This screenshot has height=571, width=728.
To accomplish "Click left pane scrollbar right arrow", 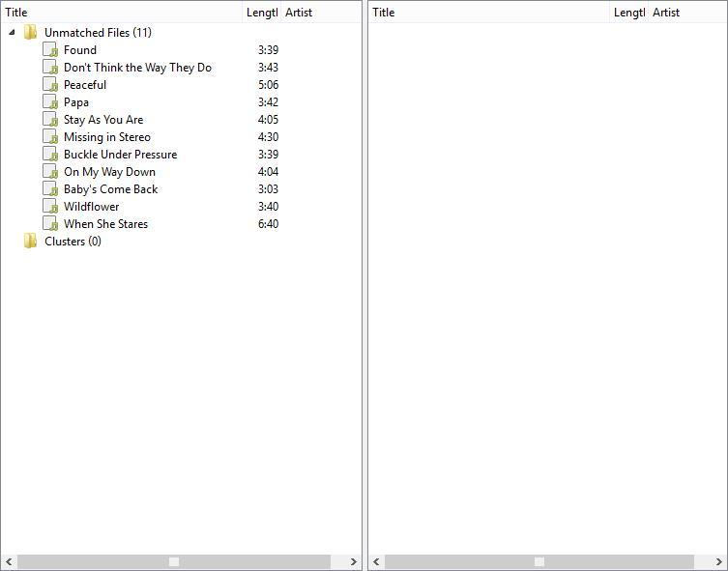I will click(x=353, y=561).
